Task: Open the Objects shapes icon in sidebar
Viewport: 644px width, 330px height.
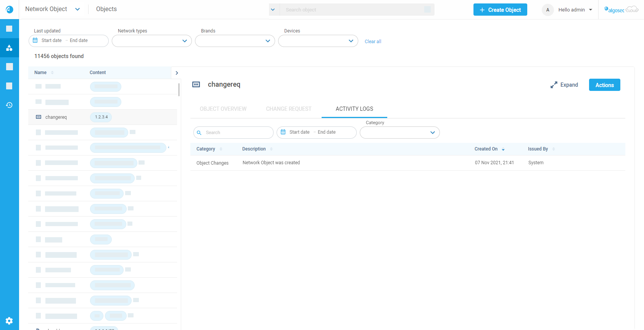Action: (x=9, y=48)
